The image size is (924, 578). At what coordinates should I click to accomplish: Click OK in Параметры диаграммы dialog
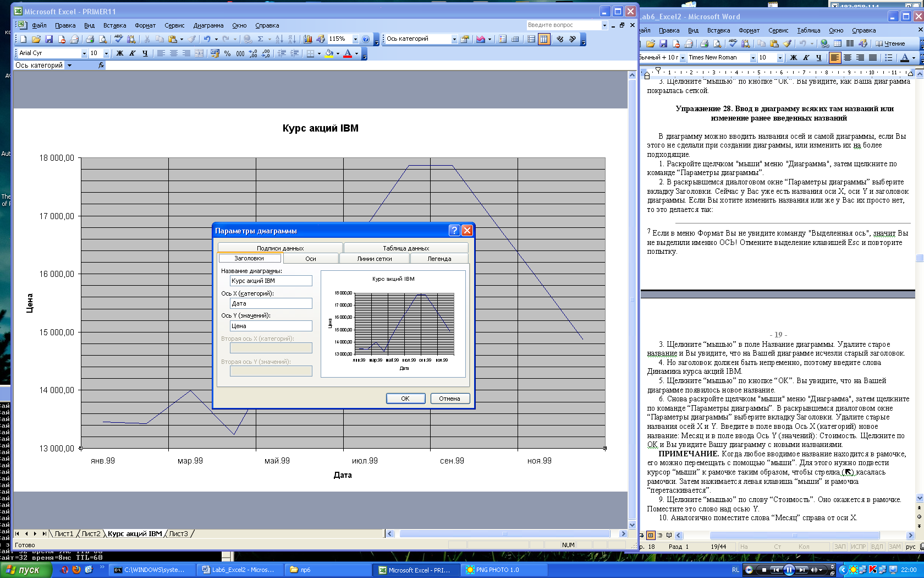(x=405, y=399)
